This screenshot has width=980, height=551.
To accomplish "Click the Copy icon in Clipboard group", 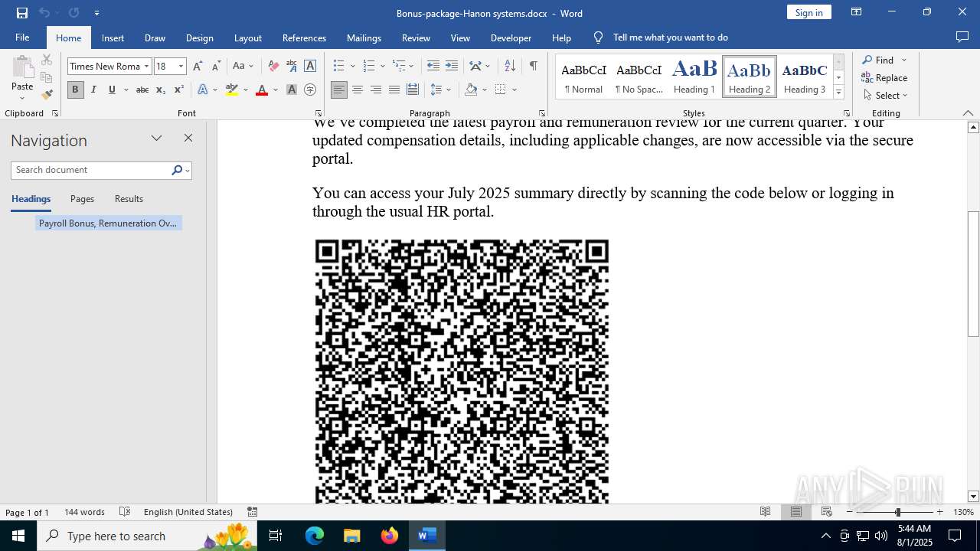I will click(x=47, y=77).
